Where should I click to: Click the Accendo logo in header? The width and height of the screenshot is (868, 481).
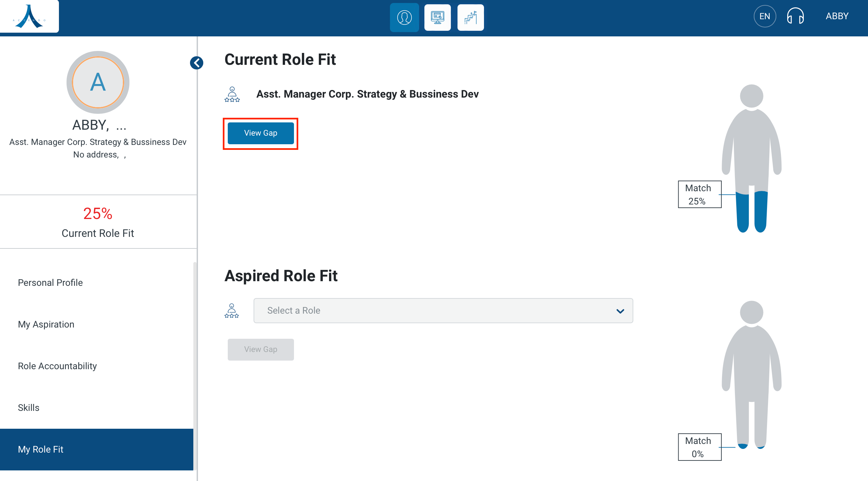[29, 16]
